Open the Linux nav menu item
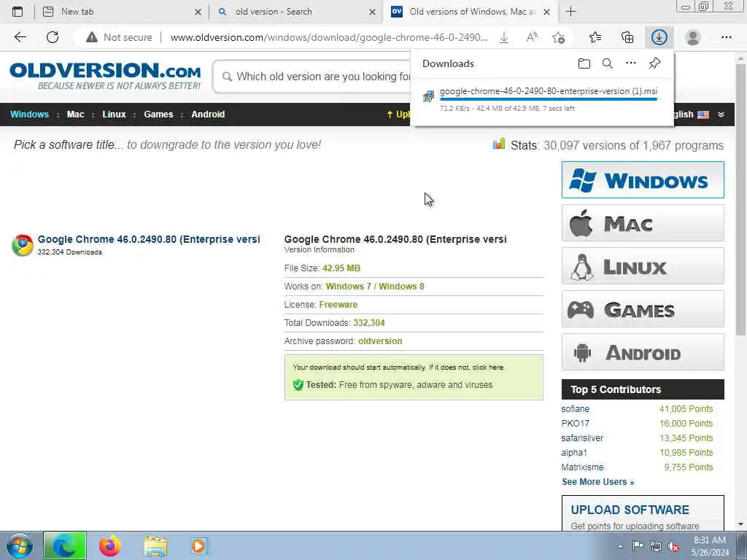This screenshot has height=560, width=747. 114,114
